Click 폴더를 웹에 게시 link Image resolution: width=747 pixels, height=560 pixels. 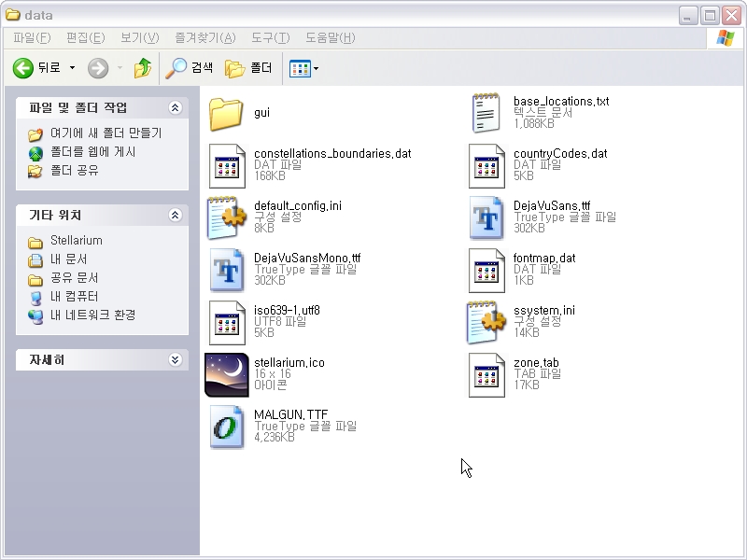pos(93,152)
